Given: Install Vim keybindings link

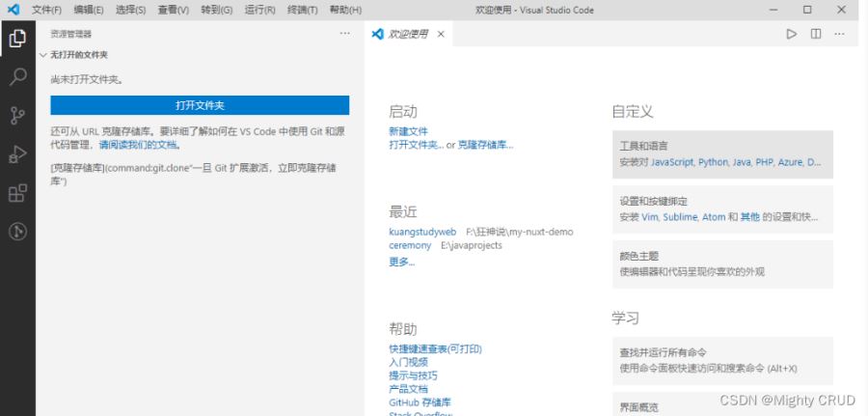Looking at the screenshot, I should pyautogui.click(x=650, y=217).
